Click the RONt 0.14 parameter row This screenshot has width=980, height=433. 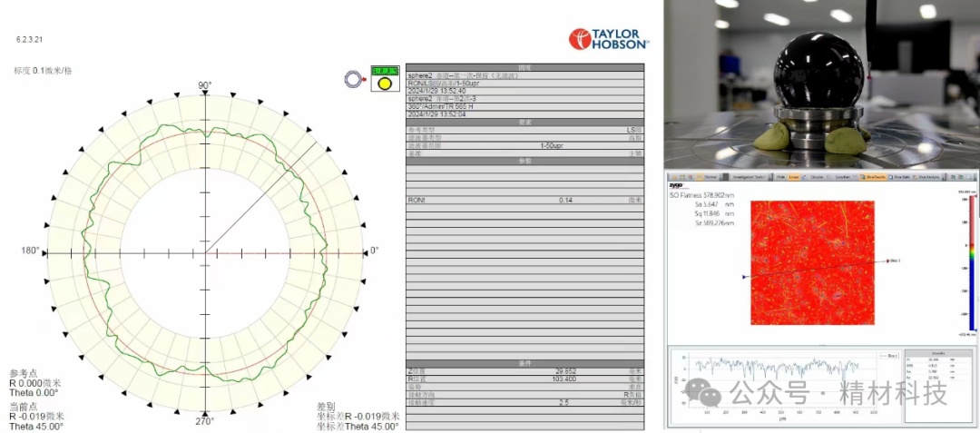click(x=524, y=200)
